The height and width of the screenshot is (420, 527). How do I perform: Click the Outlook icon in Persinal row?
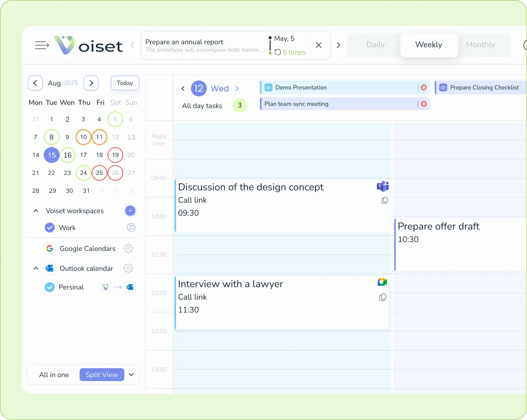tap(130, 287)
